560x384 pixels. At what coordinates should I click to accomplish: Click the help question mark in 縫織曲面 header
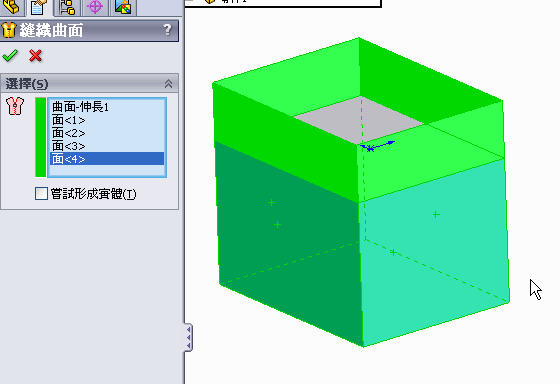167,30
